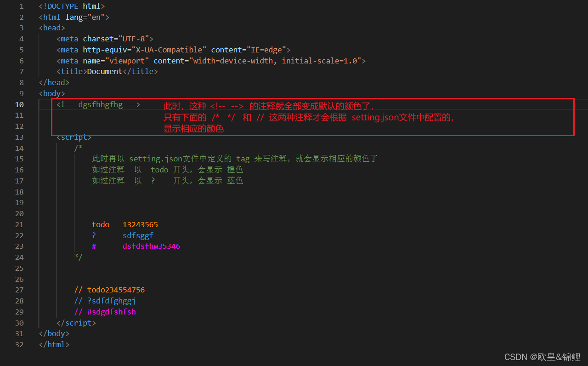Image resolution: width=588 pixels, height=366 pixels.
Task: Click the "<!DOCTYPE html>" declaration text
Action: click(x=72, y=6)
